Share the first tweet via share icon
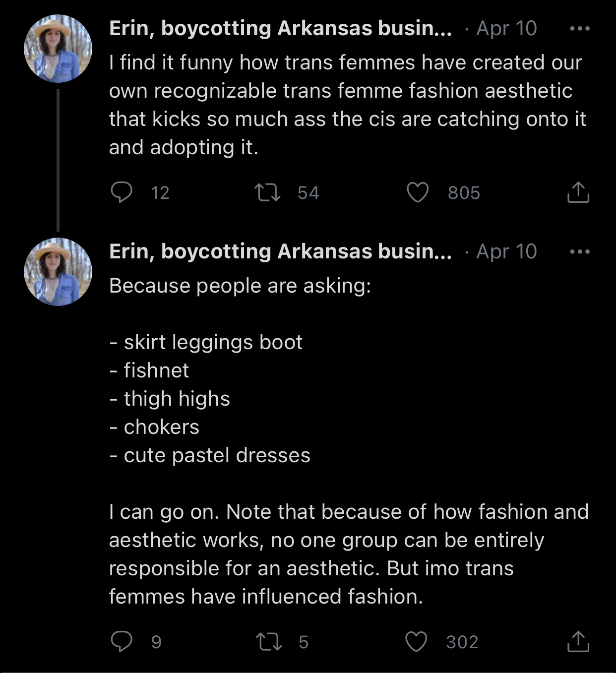This screenshot has width=616, height=673. [x=578, y=192]
